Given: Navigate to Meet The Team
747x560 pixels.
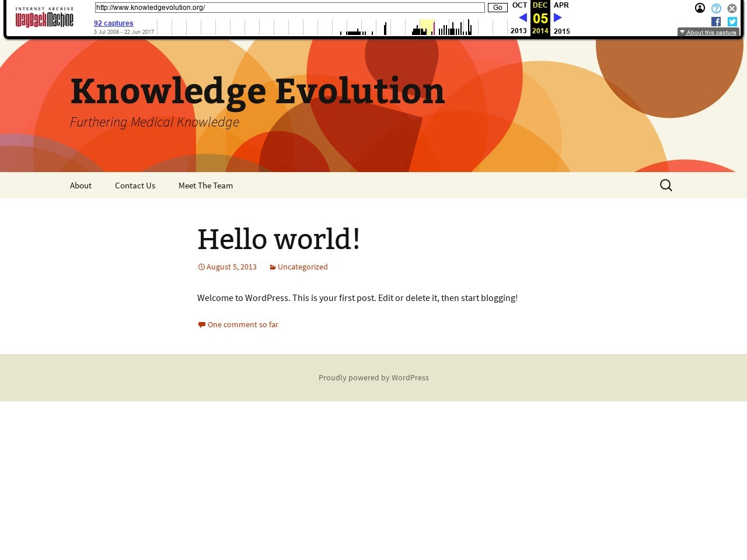Looking at the screenshot, I should [x=205, y=185].
